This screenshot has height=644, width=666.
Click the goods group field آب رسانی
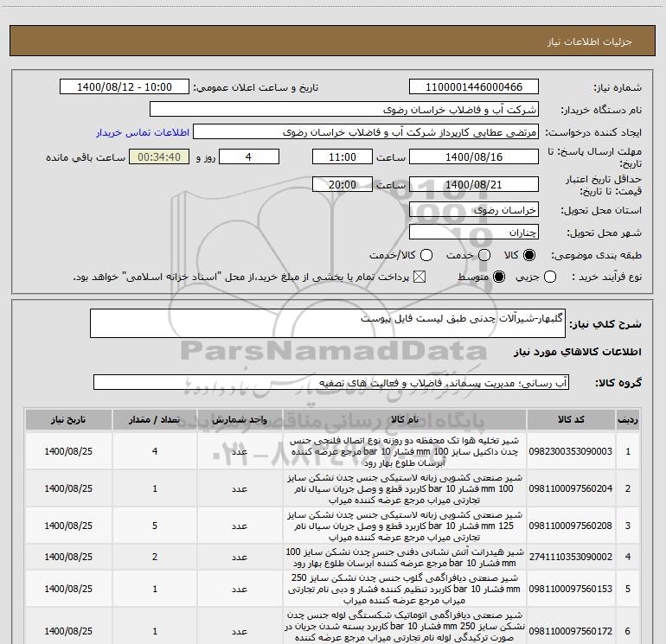point(331,382)
